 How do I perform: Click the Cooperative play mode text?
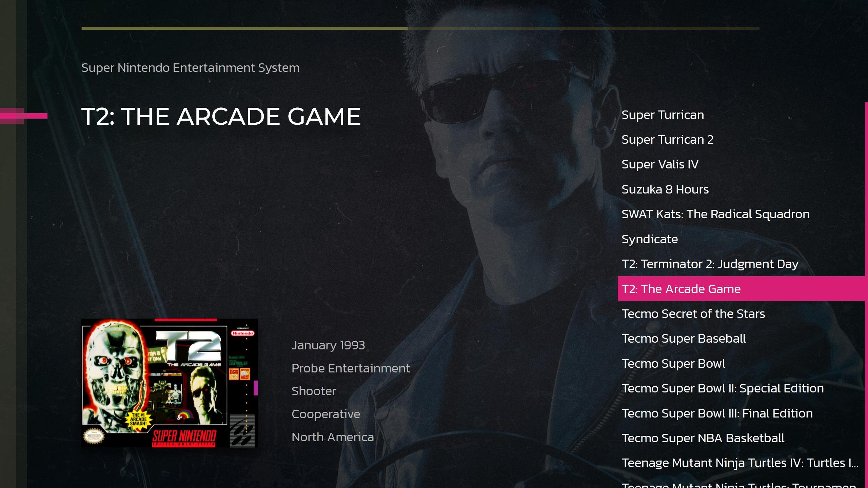point(325,414)
